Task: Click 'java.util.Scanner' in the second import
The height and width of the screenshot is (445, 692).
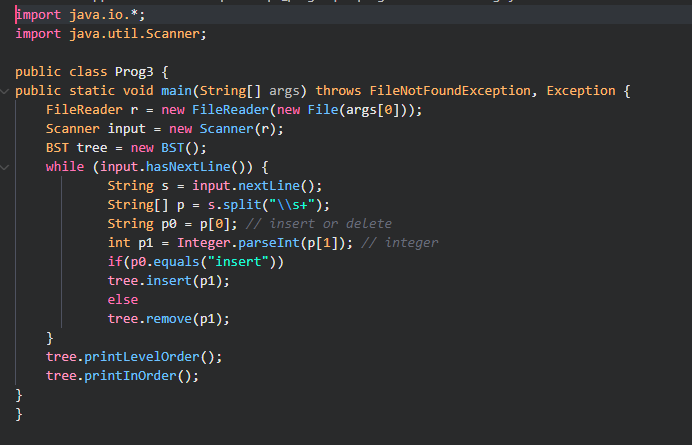Action: click(134, 34)
